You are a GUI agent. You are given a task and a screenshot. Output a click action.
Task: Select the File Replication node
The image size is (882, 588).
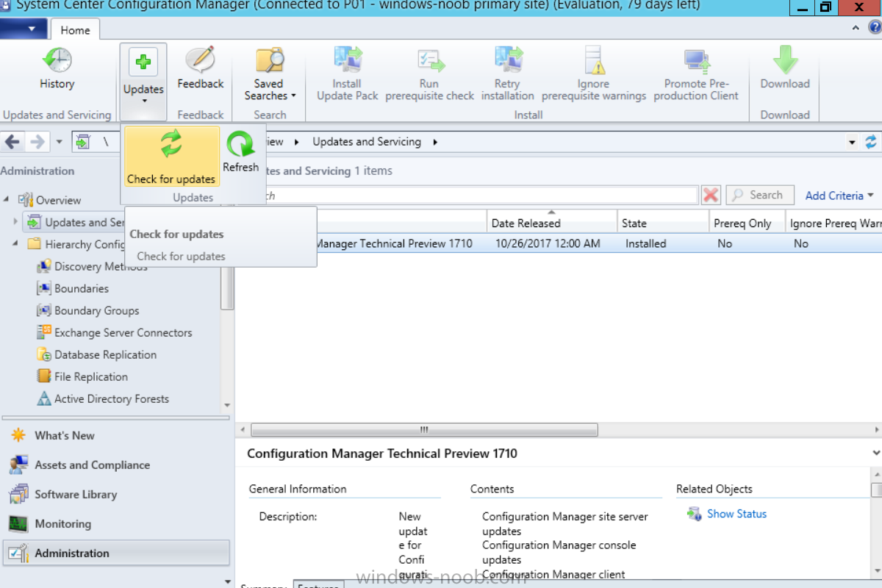coord(82,376)
